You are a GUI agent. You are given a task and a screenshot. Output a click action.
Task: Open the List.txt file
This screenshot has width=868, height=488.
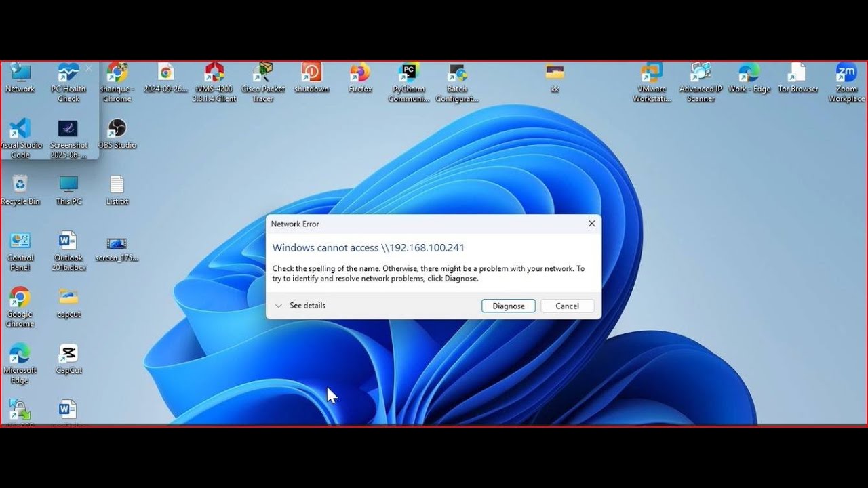117,190
